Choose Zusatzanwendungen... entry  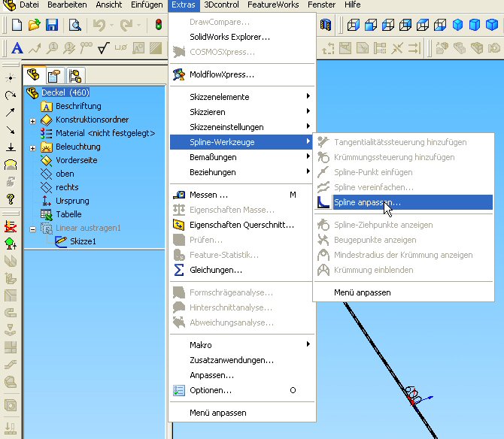(232, 360)
